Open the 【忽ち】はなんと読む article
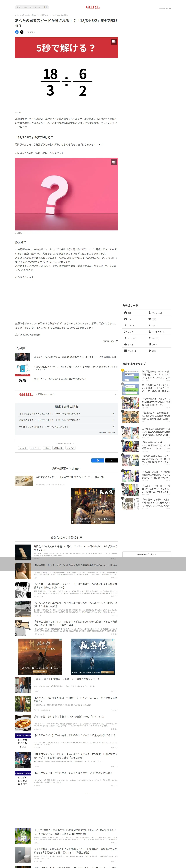The height and width of the screenshot is (868, 186). [66, 379]
